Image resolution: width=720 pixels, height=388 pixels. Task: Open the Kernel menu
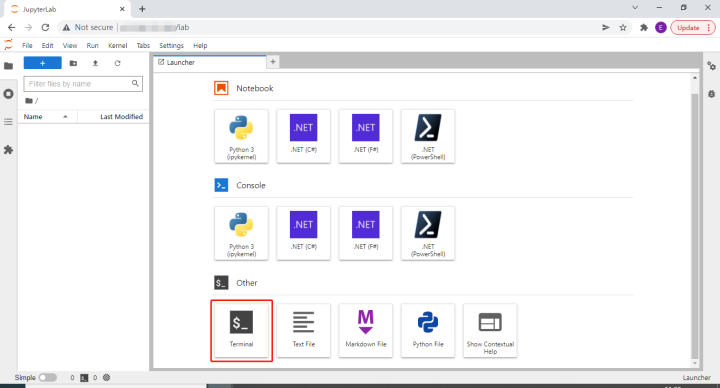click(x=118, y=45)
